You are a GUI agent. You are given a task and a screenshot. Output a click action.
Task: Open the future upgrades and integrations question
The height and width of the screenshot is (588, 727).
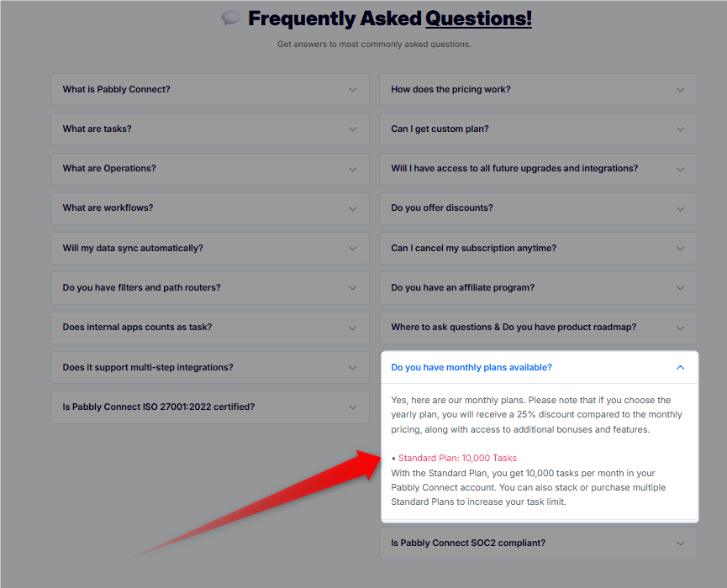pos(538,169)
